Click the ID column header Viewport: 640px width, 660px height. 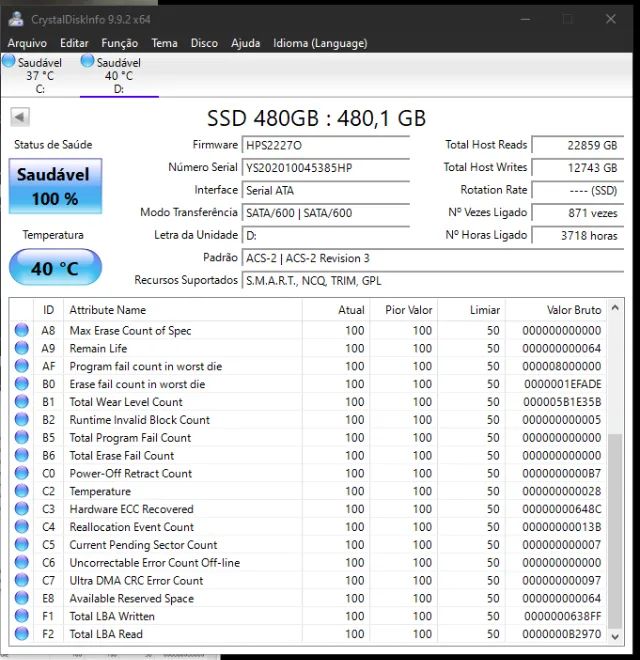coord(48,310)
